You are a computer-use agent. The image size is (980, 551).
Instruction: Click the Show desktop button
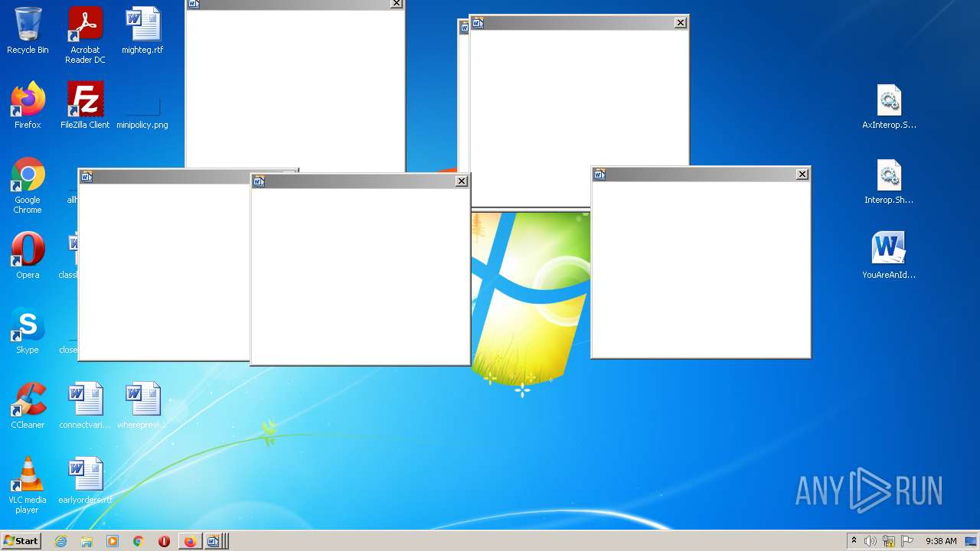point(971,541)
